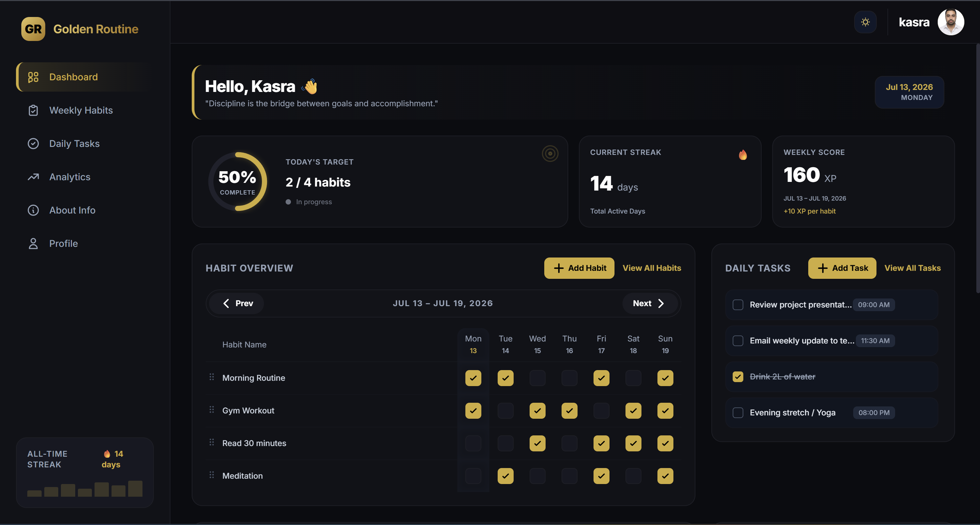Viewport: 980px width, 525px height.
Task: Click the Mon 13 column header
Action: coord(473,344)
